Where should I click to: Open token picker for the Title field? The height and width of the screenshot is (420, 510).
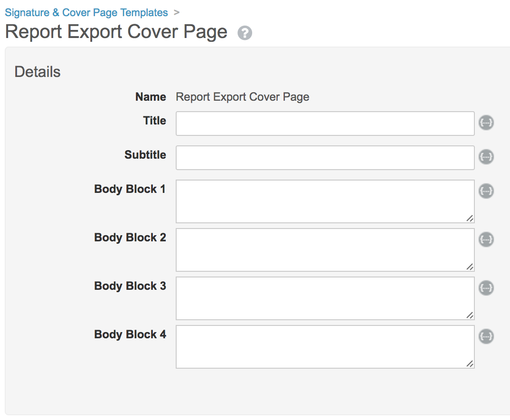coord(486,123)
